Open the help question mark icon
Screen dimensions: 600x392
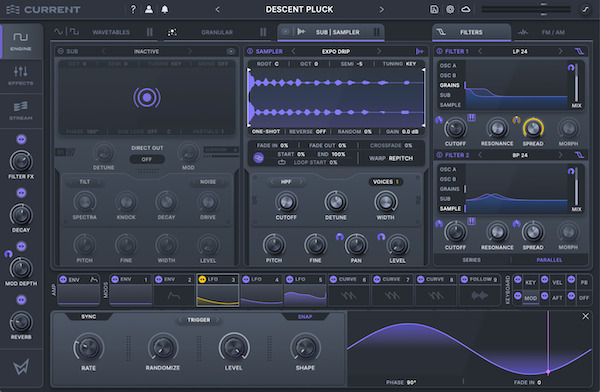coord(133,9)
